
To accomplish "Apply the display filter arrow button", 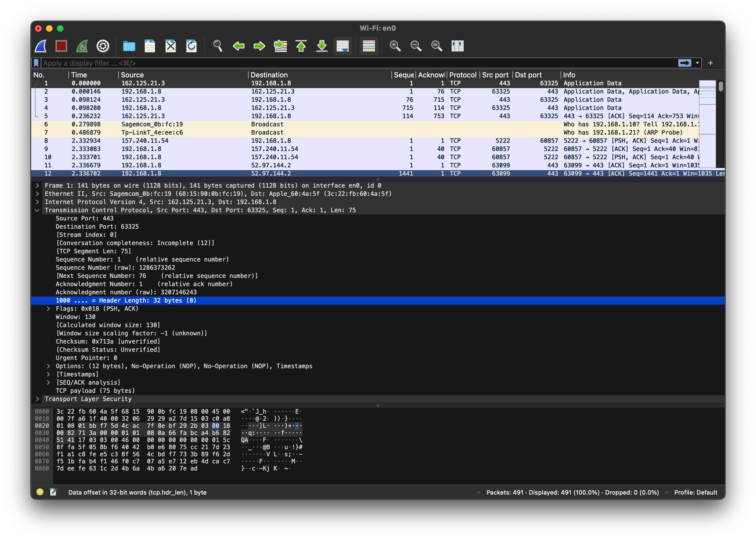I will 685,63.
